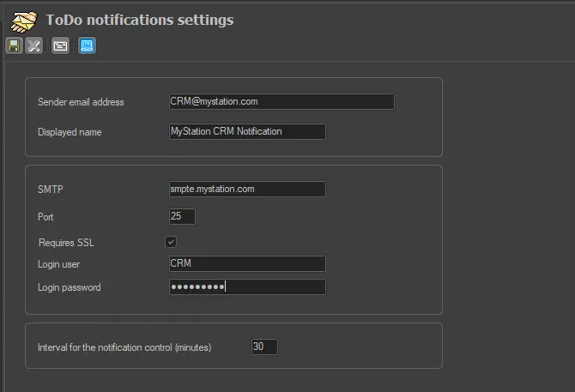575x392 pixels.
Task: Click the envelope message icon in toolbar
Action: (60, 45)
